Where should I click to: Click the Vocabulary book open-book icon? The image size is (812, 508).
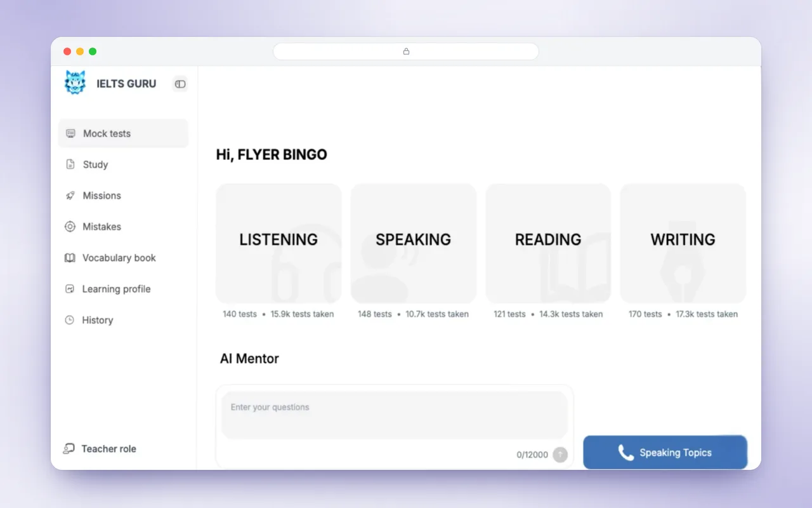[x=70, y=258]
